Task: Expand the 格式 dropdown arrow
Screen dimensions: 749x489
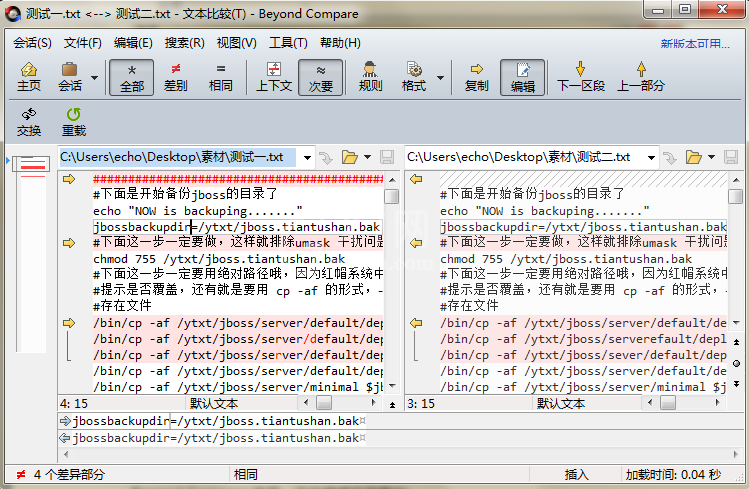Action: (440, 77)
